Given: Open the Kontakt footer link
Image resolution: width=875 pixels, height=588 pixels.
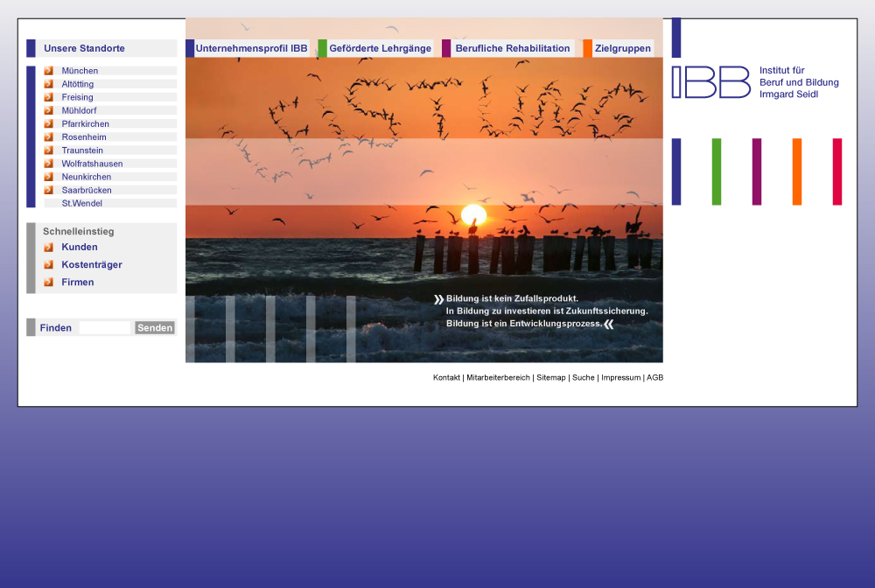Looking at the screenshot, I should 446,378.
